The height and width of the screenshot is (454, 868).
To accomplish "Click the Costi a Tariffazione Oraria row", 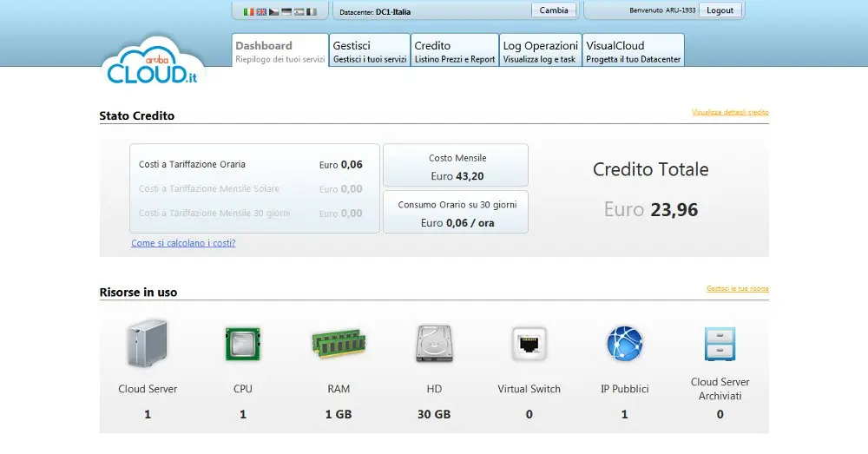I will coord(251,164).
